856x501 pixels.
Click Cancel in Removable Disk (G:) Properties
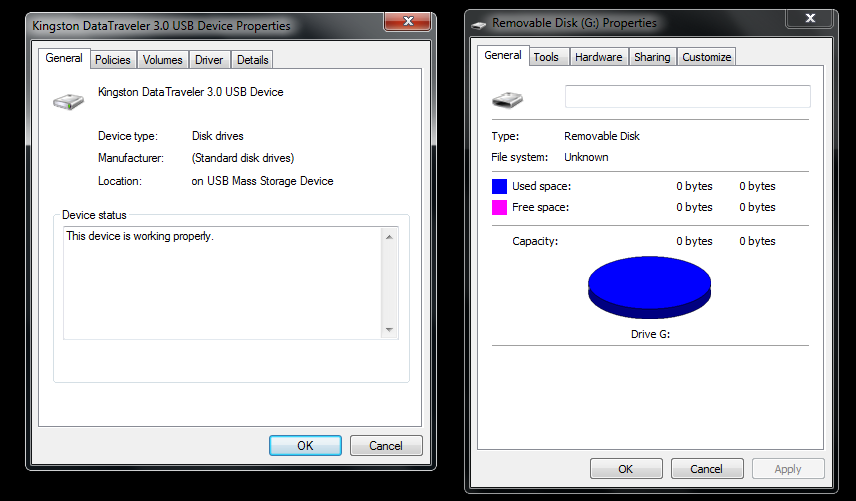[x=706, y=469]
